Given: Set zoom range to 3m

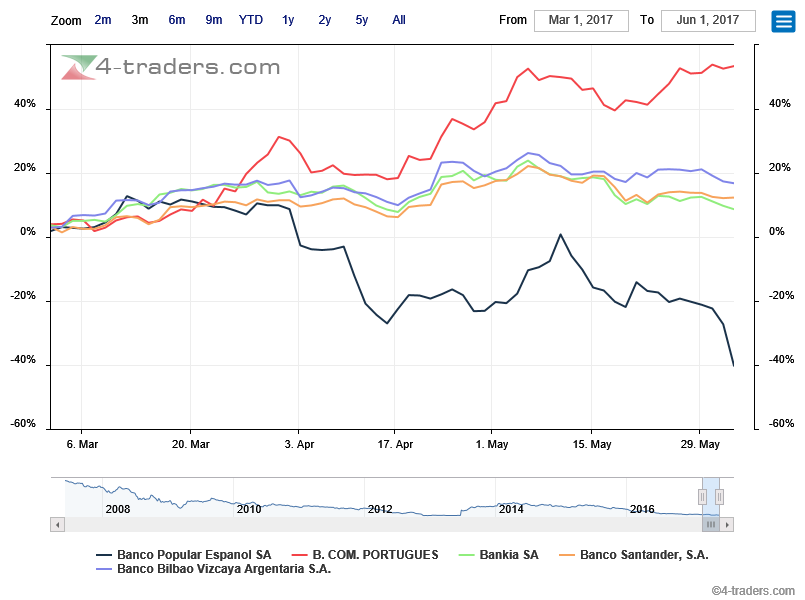Looking at the screenshot, I should coord(140,20).
